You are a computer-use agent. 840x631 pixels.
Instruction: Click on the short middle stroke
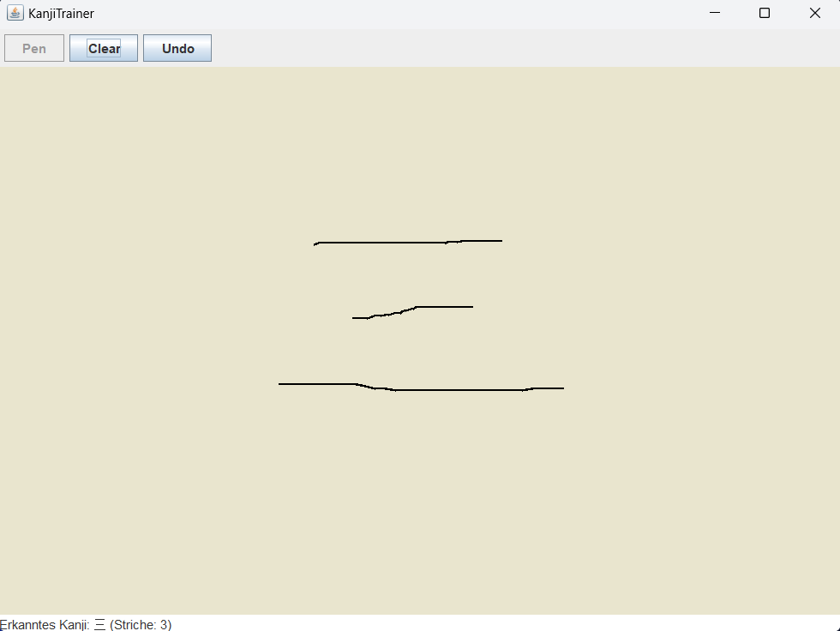click(441, 306)
